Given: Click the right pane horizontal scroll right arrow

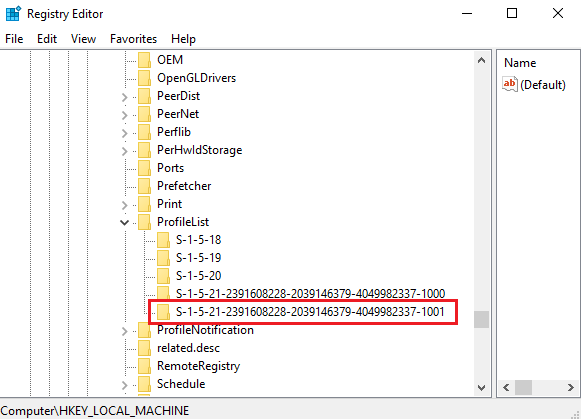Looking at the screenshot, I should (x=571, y=388).
